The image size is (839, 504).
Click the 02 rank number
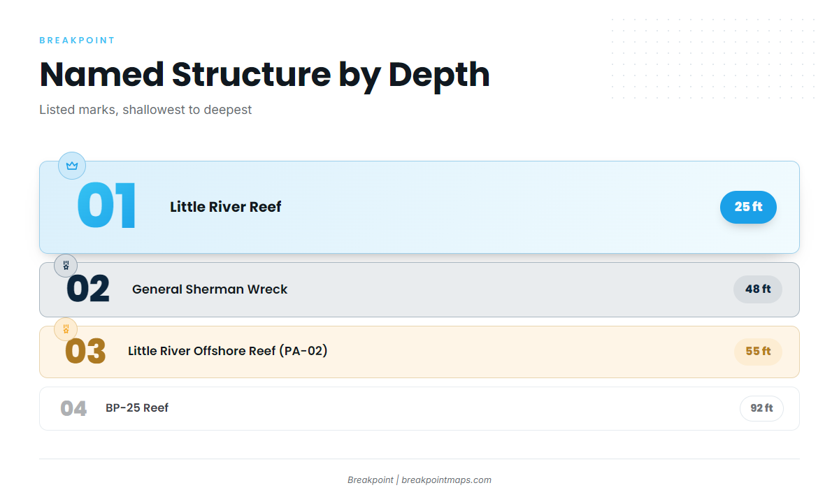[x=88, y=289]
